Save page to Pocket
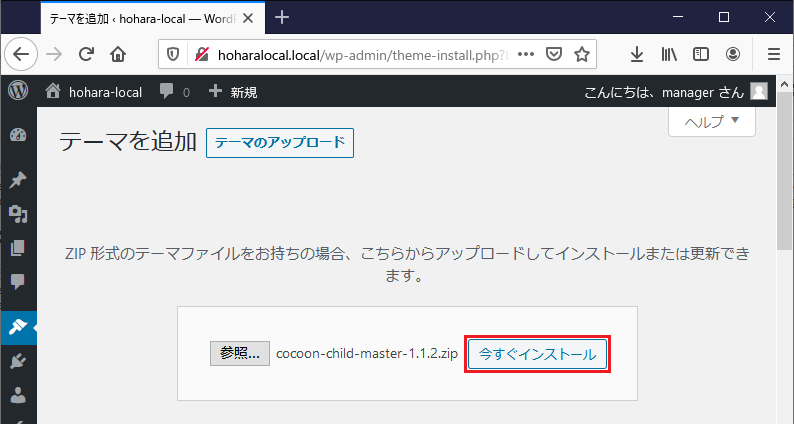 [x=553, y=54]
